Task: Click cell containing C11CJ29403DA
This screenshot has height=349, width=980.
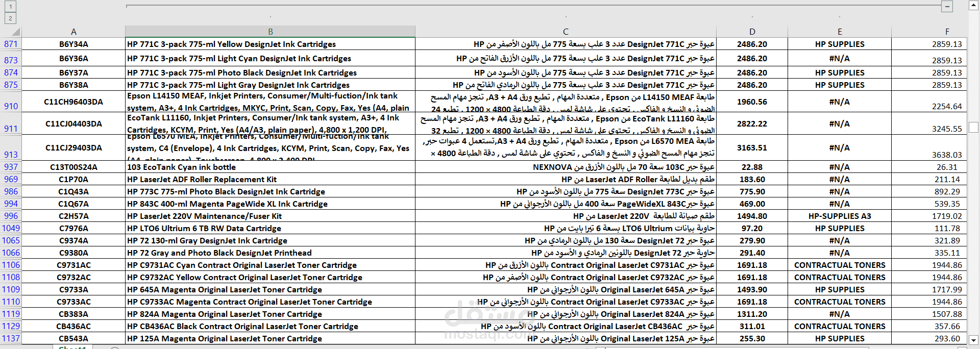Action: click(x=73, y=147)
